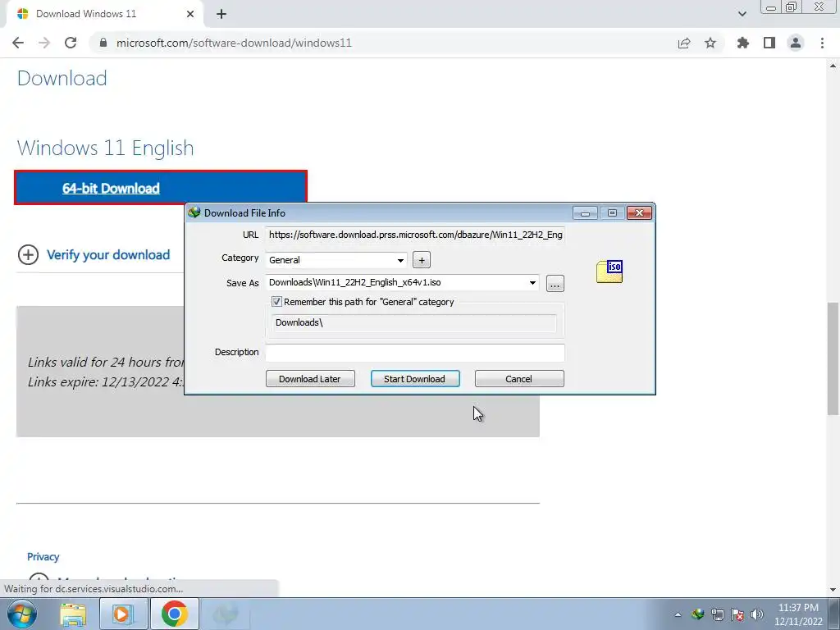Click the IDM icon in dialog title bar
Screen dimensions: 840x630
(x=194, y=212)
